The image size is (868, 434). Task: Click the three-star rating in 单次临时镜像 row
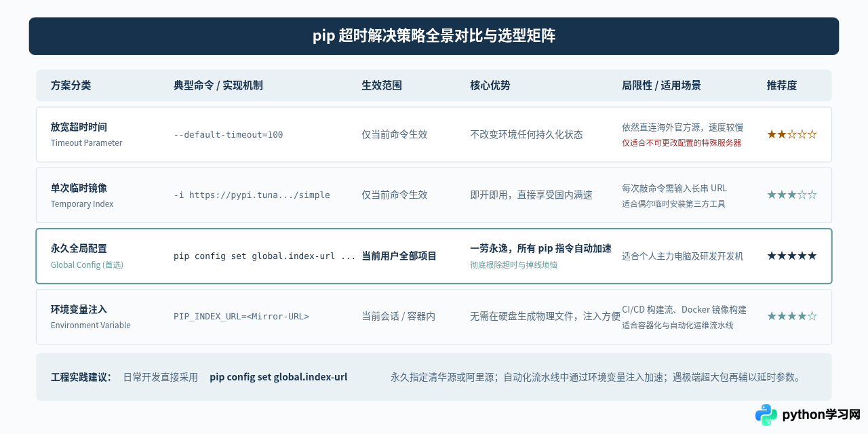(792, 195)
